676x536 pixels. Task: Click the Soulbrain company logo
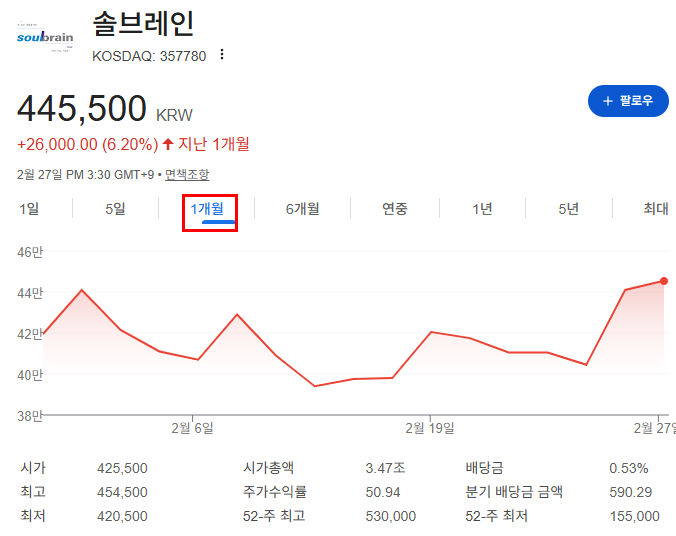[45, 38]
